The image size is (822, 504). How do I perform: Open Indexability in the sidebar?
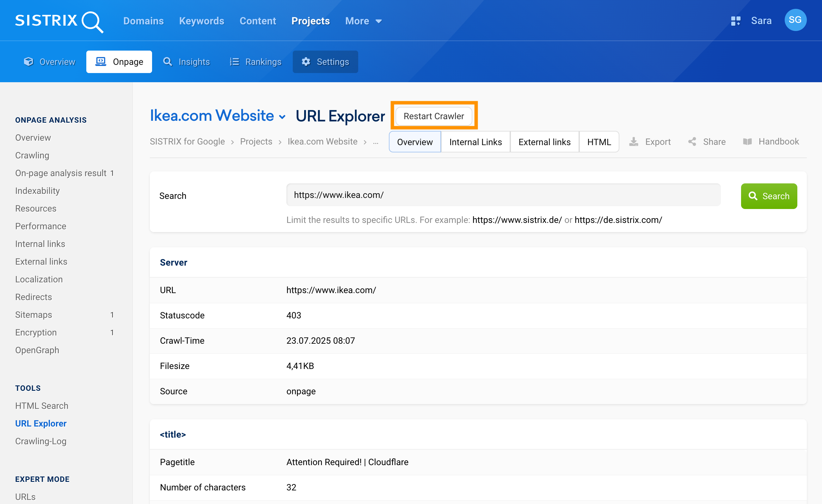[x=37, y=191]
